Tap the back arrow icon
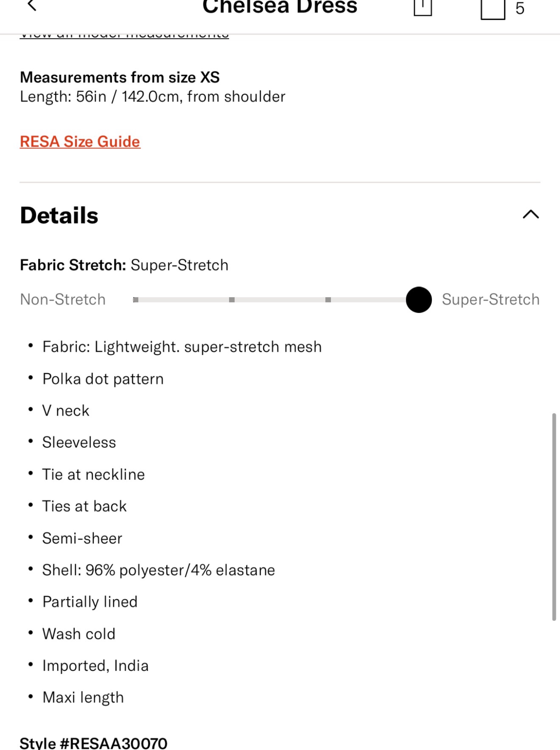The width and height of the screenshot is (560, 750). click(x=32, y=5)
